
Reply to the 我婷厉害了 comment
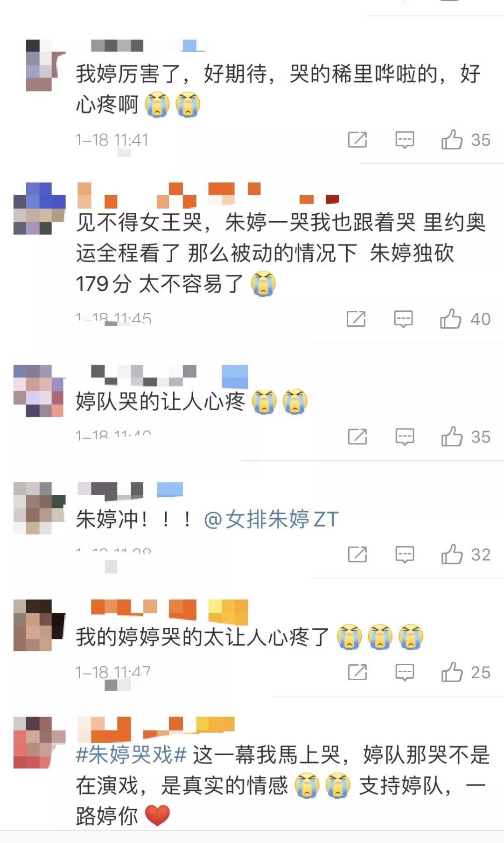click(405, 140)
